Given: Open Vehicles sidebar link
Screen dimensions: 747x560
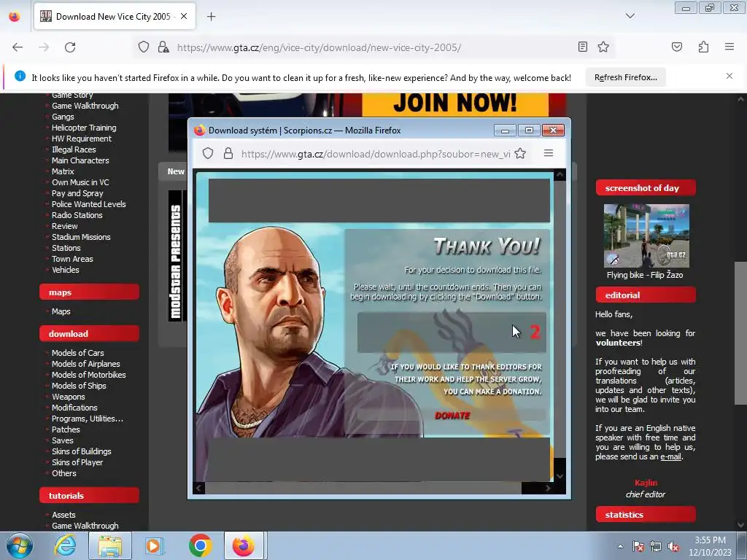Looking at the screenshot, I should tap(65, 270).
